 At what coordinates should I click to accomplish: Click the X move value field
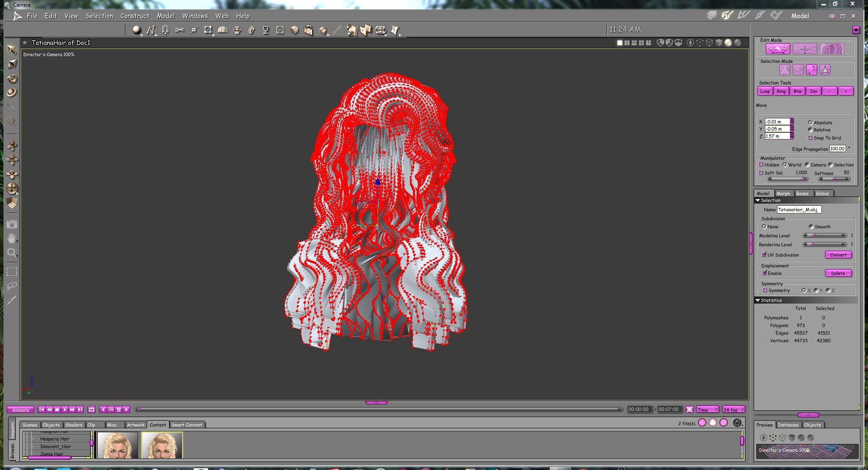point(777,122)
